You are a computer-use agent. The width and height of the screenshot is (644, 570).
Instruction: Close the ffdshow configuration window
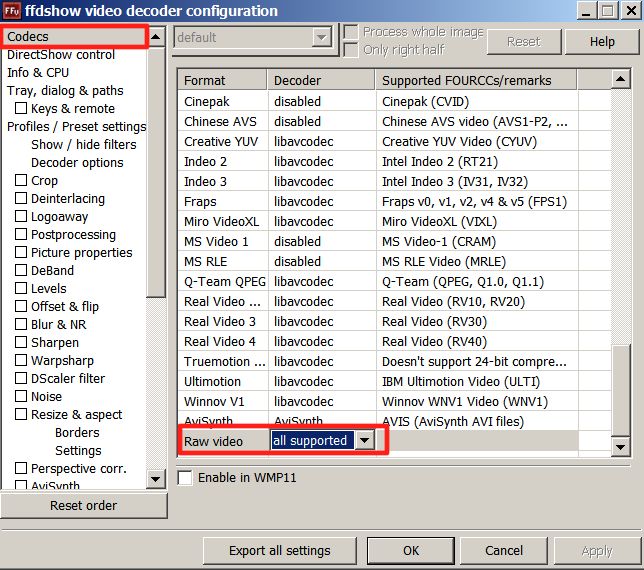[x=631, y=11]
